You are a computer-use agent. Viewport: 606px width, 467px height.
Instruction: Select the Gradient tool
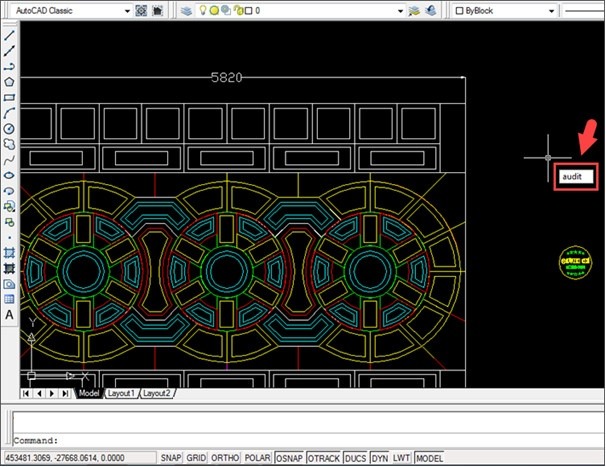[x=9, y=268]
